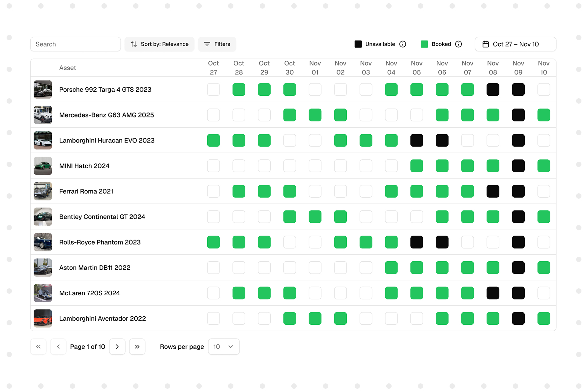The image size is (588, 392).
Task: Open the Lamborghini Aventador thumbnail
Action: coord(43,318)
